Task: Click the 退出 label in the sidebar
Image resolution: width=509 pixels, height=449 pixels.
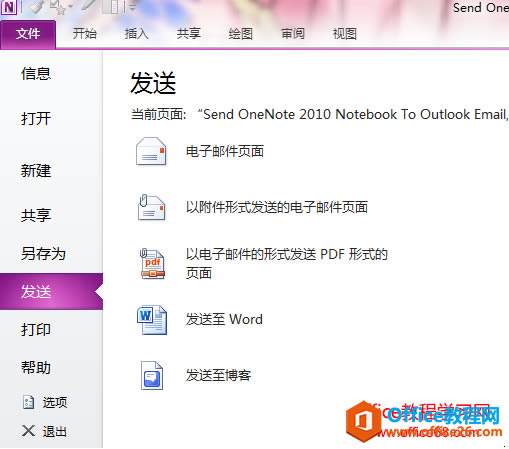Action: point(55,432)
